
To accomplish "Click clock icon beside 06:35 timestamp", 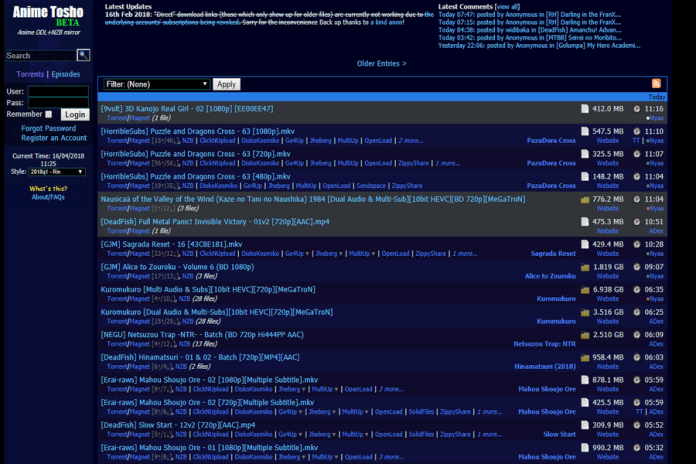I will click(x=637, y=290).
